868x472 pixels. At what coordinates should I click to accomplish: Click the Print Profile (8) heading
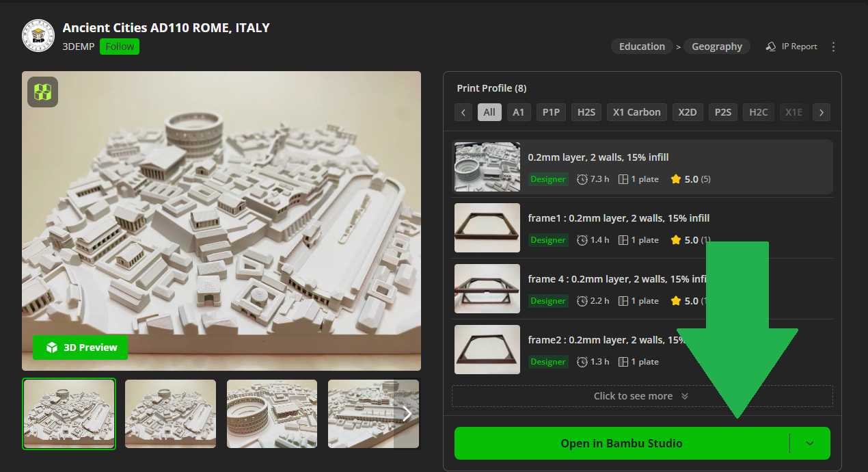pos(491,88)
